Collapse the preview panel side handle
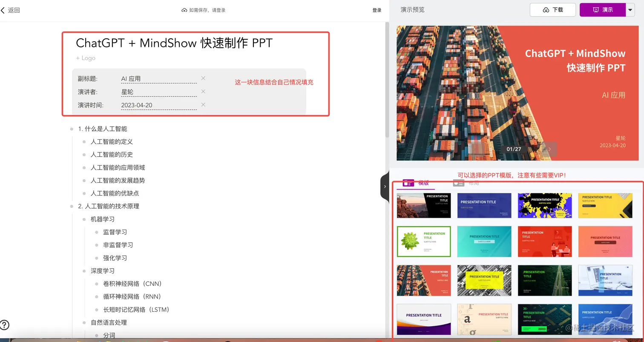Screen dimensions: 644x342 point(385,187)
